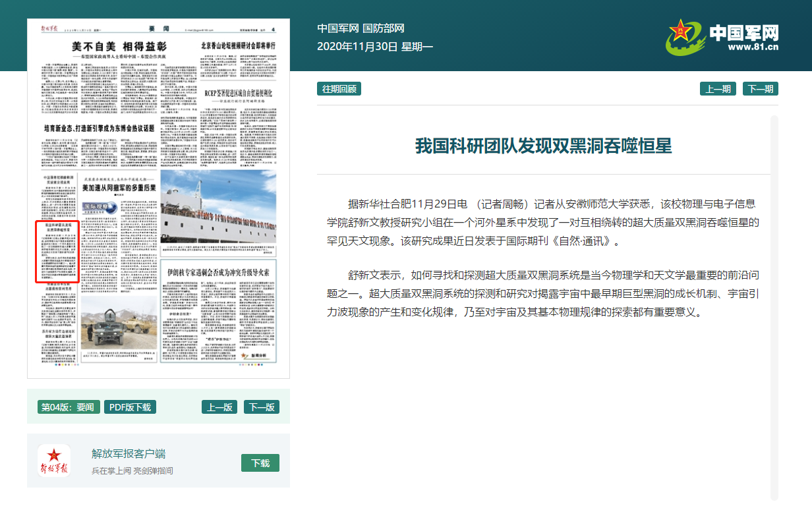Viewport: 812px width, 508px height.
Task: Download the PDF版下载 file
Action: (x=130, y=407)
